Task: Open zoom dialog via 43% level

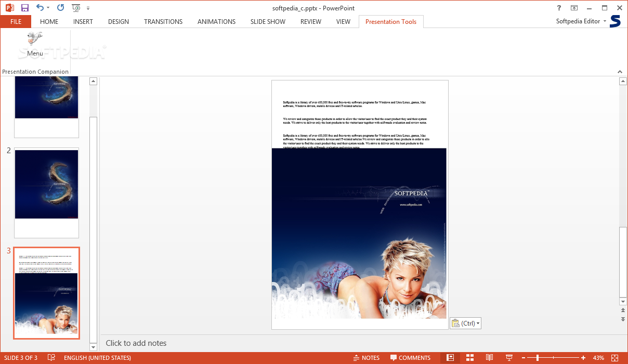Action: 598,358
